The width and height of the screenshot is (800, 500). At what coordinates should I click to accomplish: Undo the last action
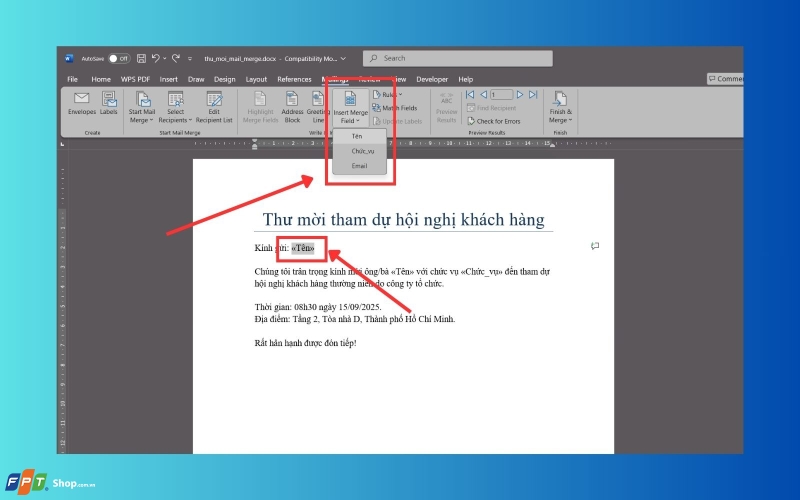pos(156,58)
